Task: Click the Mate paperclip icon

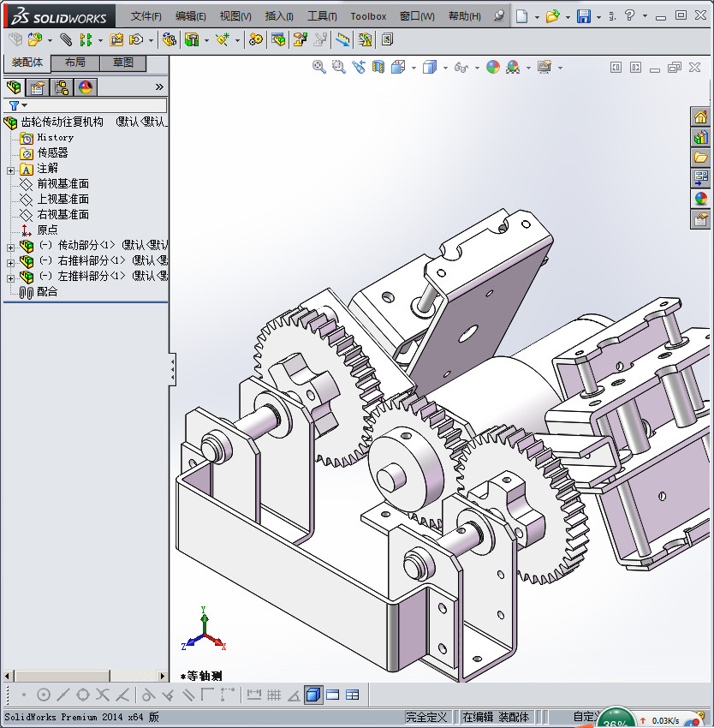Action: [67, 40]
